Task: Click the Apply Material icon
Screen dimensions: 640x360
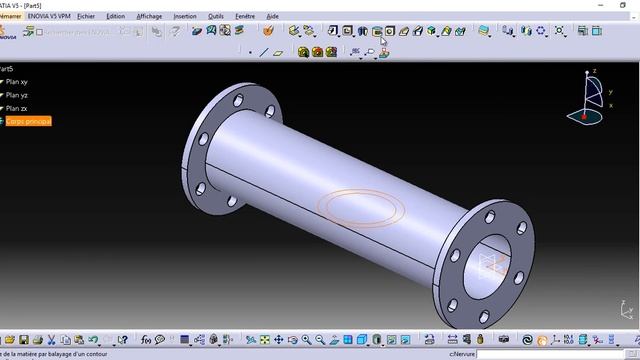Action: (268, 31)
